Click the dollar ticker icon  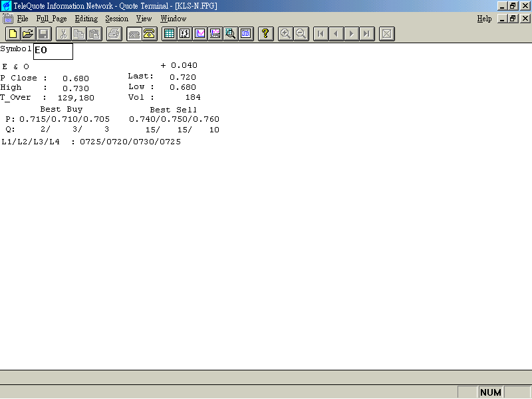pos(185,34)
